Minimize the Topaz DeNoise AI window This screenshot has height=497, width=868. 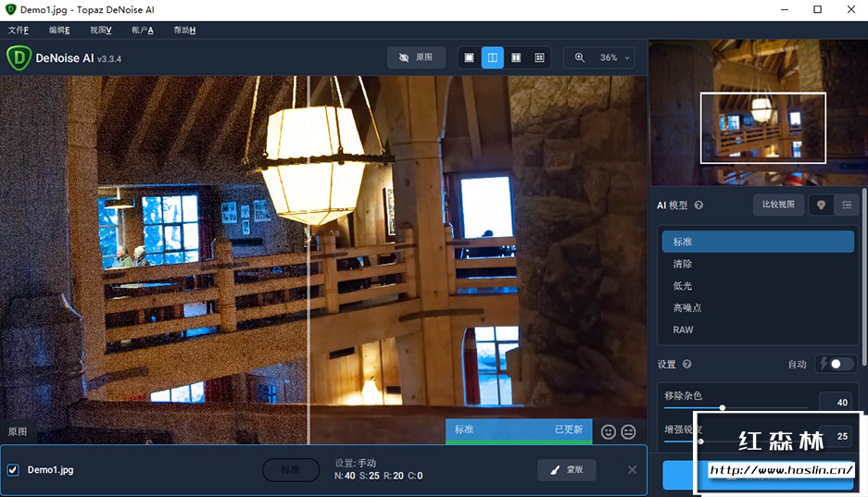(785, 9)
